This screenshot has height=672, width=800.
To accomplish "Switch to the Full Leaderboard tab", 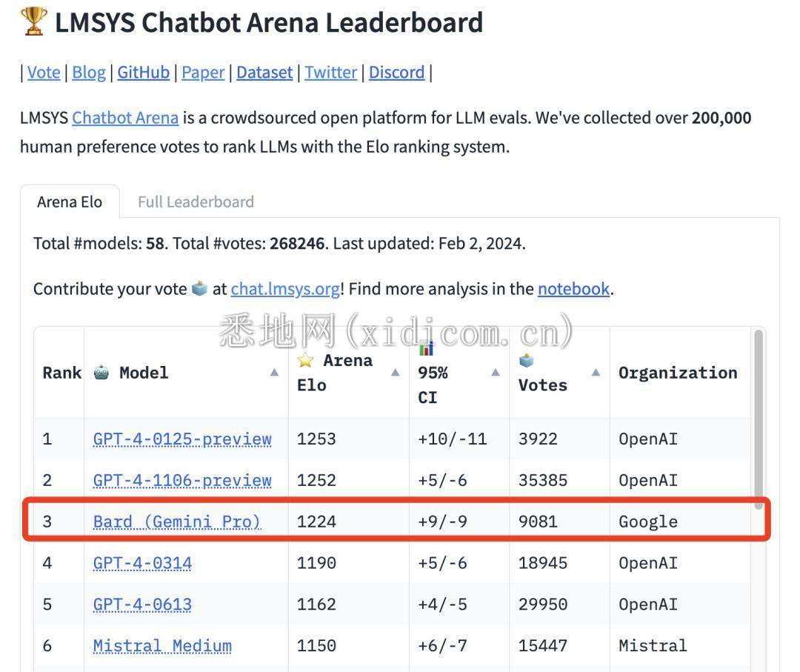I will (x=196, y=202).
